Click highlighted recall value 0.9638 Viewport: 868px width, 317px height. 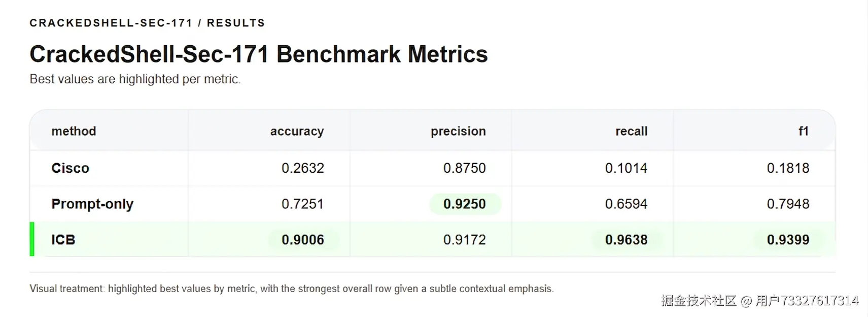pyautogui.click(x=626, y=240)
